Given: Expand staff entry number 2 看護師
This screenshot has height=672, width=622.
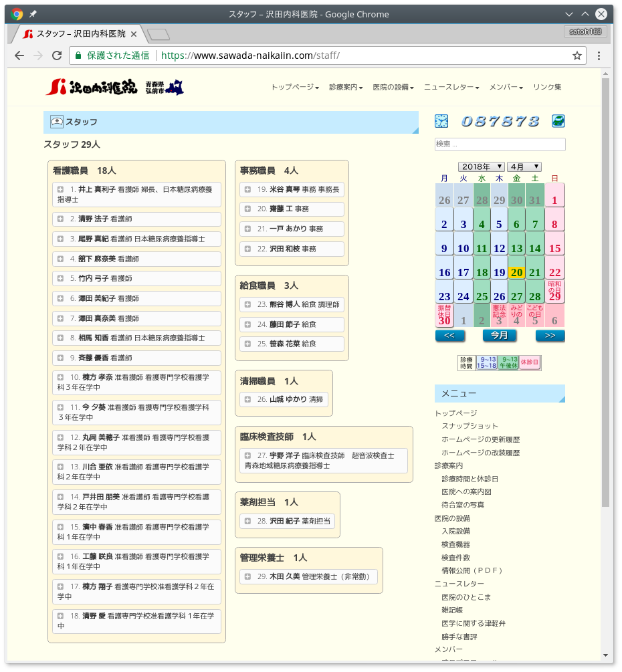Looking at the screenshot, I should pyautogui.click(x=60, y=219).
